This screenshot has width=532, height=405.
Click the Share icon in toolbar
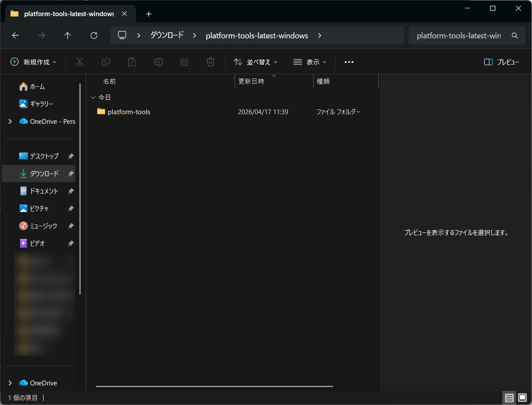point(184,62)
